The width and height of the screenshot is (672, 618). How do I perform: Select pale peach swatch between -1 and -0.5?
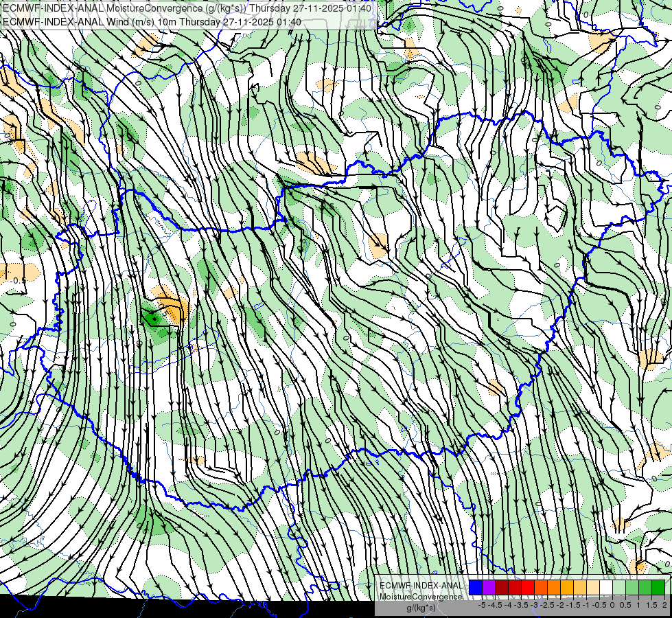click(593, 587)
